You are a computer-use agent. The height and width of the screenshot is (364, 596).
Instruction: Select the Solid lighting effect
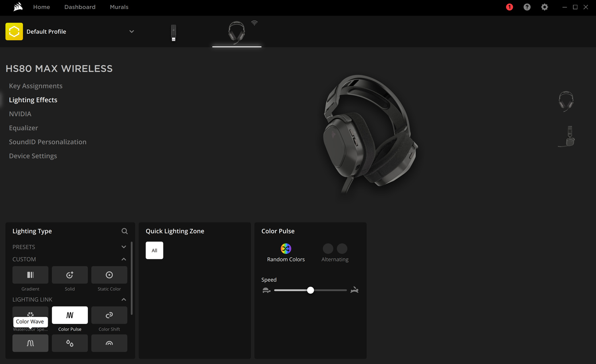[x=70, y=275]
